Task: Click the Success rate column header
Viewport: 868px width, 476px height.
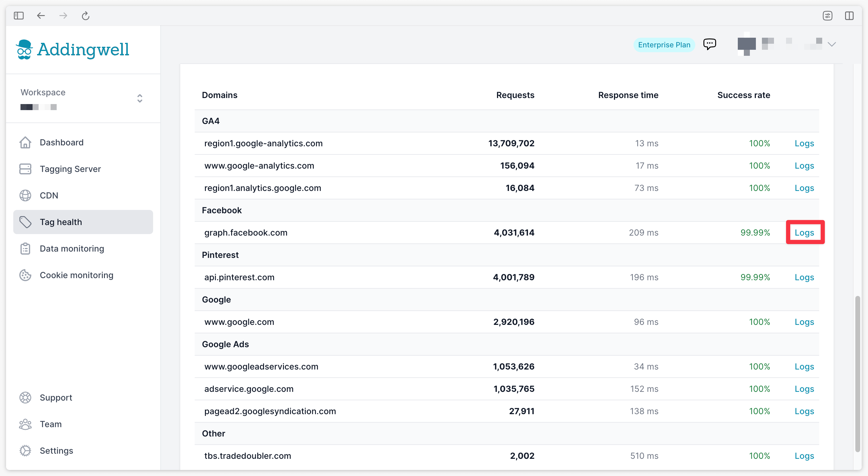Action: (x=744, y=95)
